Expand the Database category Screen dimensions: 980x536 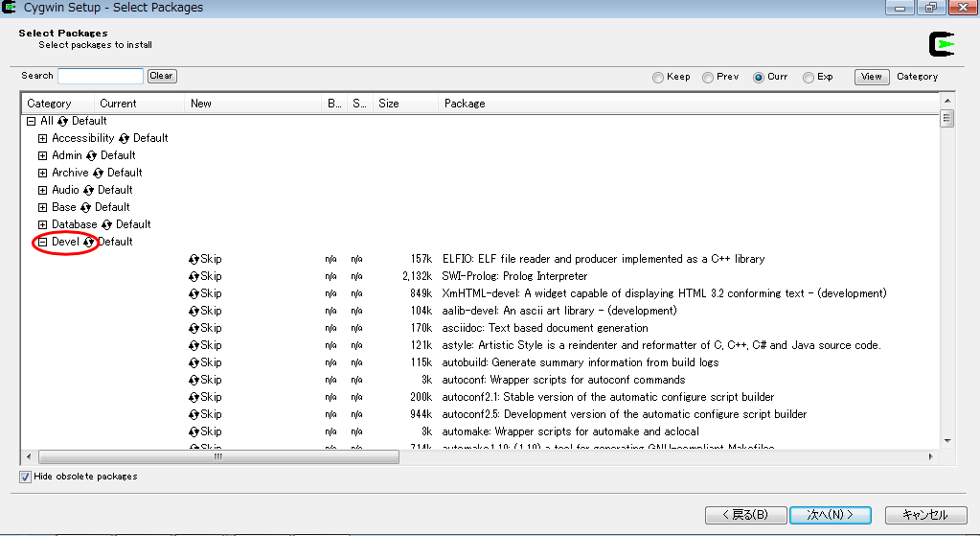pos(42,224)
